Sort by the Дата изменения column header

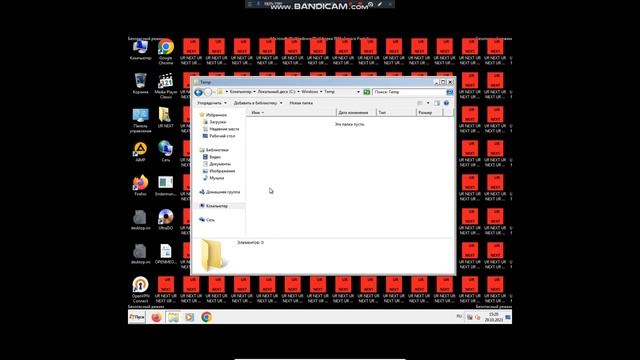coord(356,112)
